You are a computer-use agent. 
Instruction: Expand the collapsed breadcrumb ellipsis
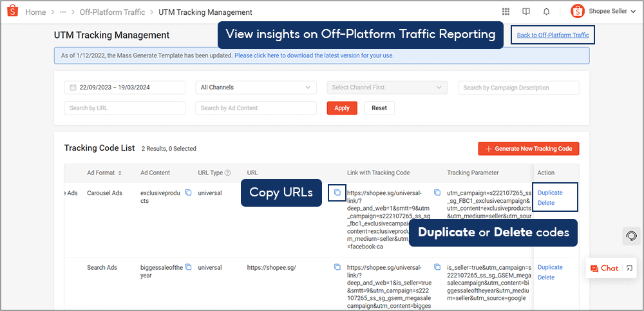point(63,12)
